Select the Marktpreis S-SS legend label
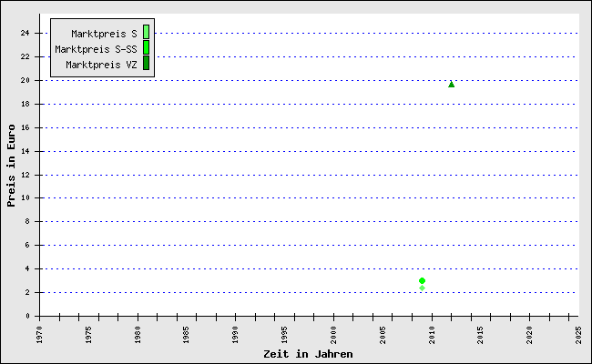Viewport: 592px width, 364px height. [x=96, y=49]
